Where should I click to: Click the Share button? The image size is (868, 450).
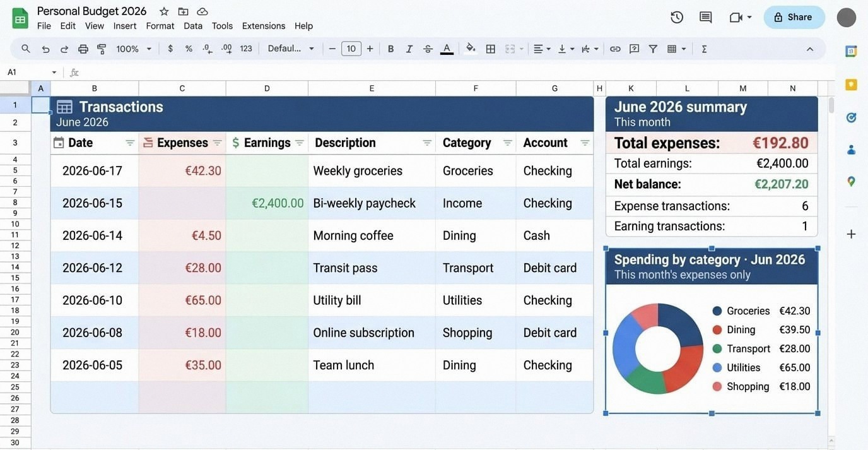click(x=794, y=17)
